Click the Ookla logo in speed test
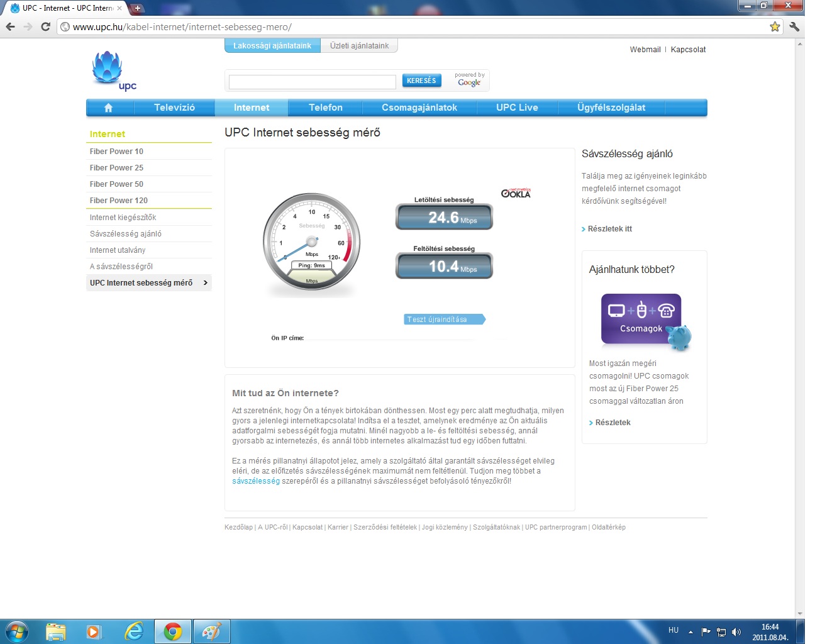This screenshot has width=820, height=644. pyautogui.click(x=516, y=193)
